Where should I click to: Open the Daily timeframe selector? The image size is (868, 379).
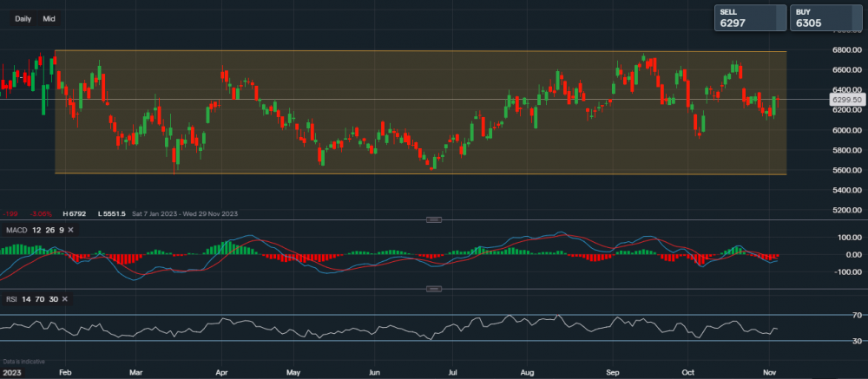[23, 18]
